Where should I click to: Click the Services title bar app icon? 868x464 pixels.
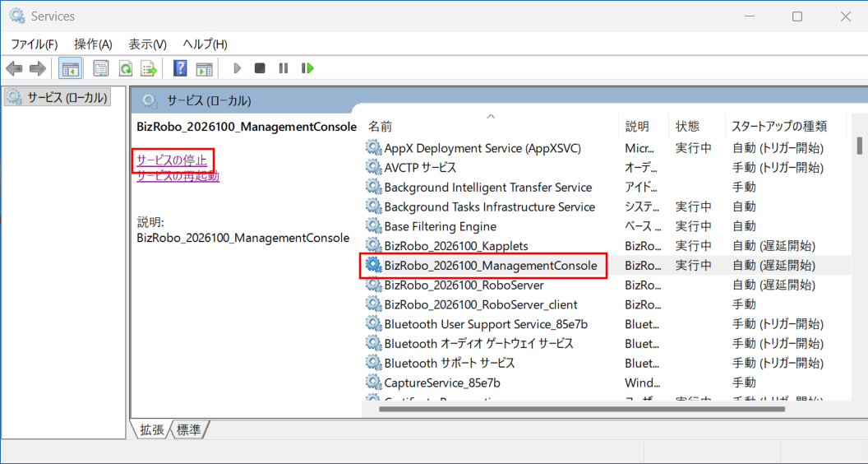tap(16, 16)
